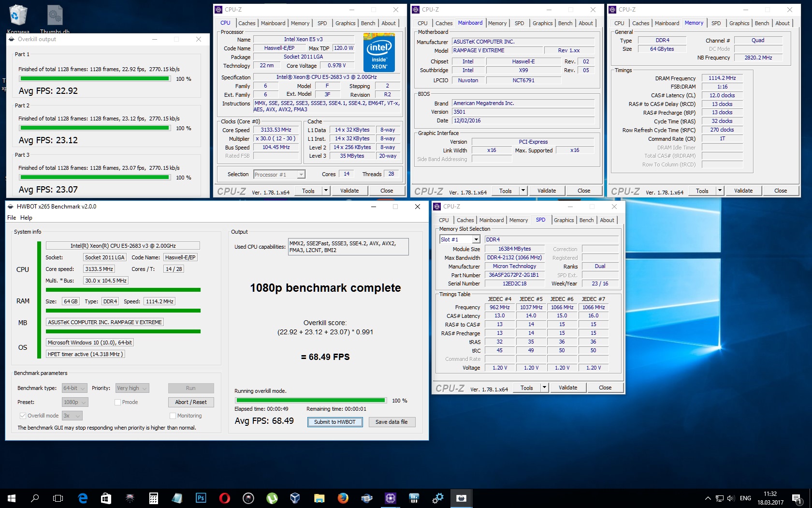Open File menu in HWBOT x265
812x508 pixels.
[x=12, y=218]
